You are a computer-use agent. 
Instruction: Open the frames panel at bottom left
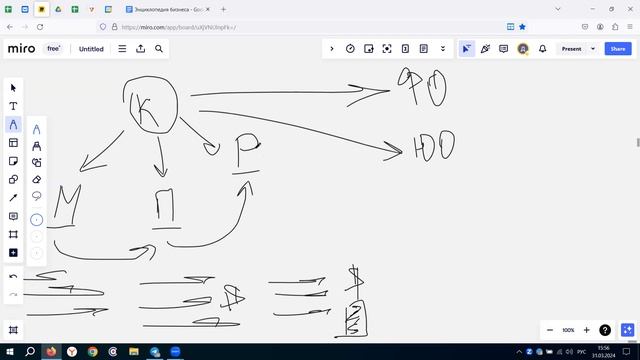tap(13, 330)
